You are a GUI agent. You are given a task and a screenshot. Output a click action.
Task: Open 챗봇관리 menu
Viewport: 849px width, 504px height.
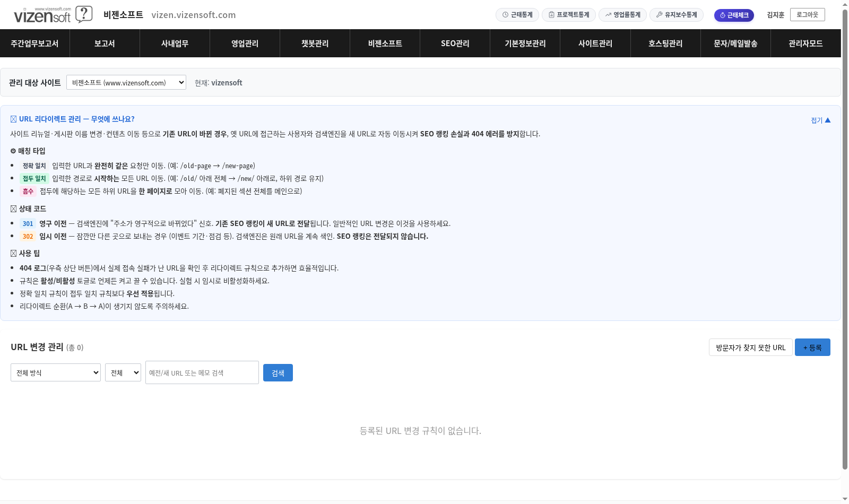(315, 44)
